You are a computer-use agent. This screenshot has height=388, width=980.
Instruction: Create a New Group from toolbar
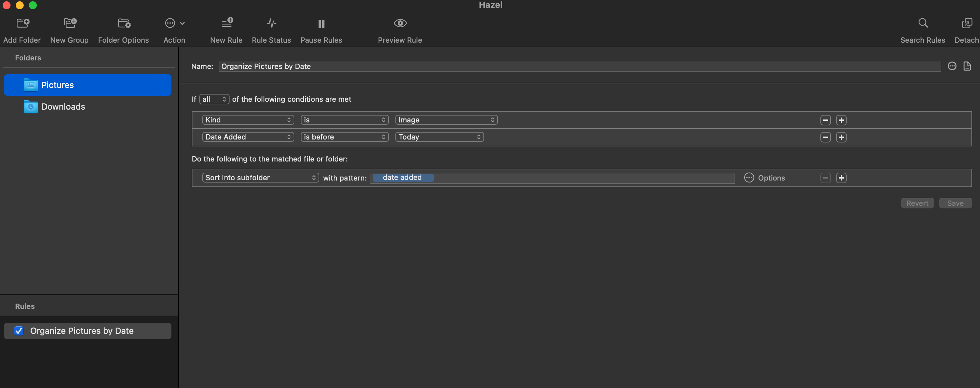(70, 24)
